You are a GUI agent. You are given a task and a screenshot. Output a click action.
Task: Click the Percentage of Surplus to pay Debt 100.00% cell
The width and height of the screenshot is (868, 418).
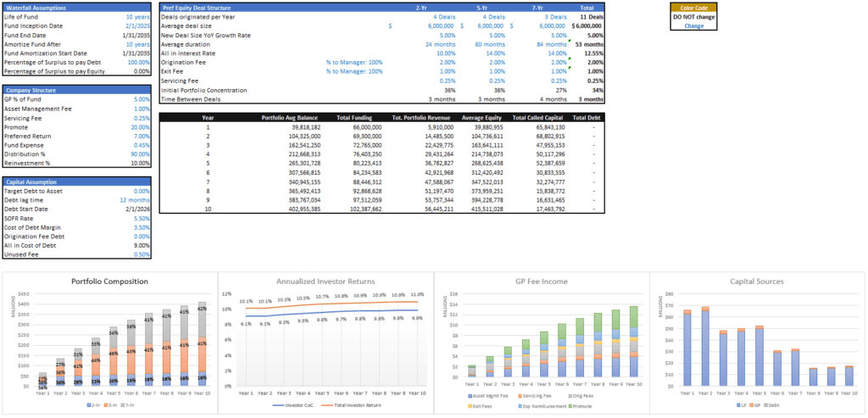138,62
